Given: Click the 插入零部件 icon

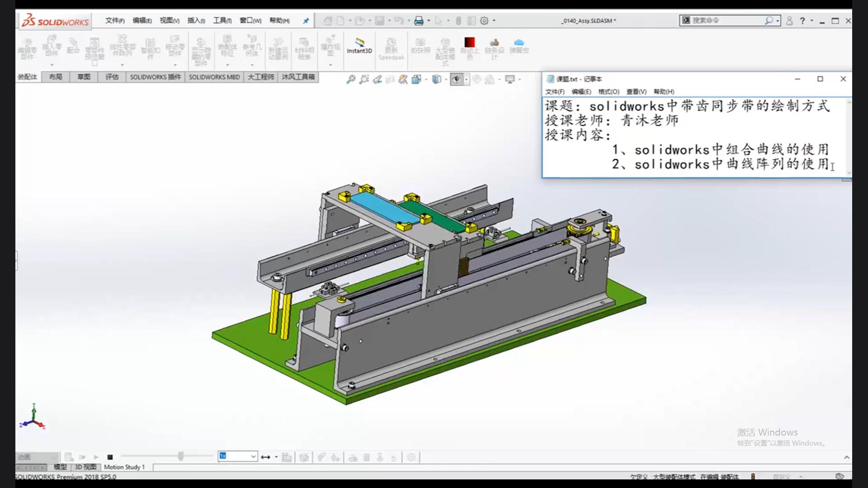Looking at the screenshot, I should click(x=52, y=47).
